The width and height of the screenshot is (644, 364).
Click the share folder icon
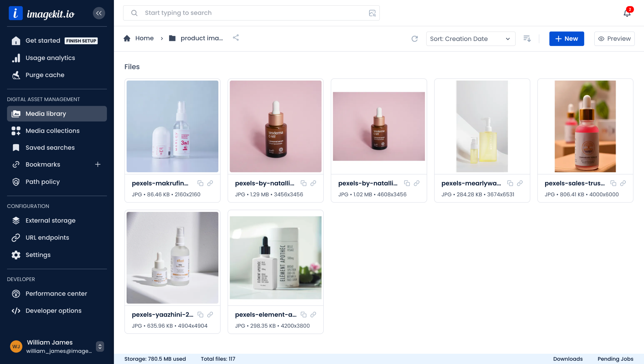pos(236,38)
